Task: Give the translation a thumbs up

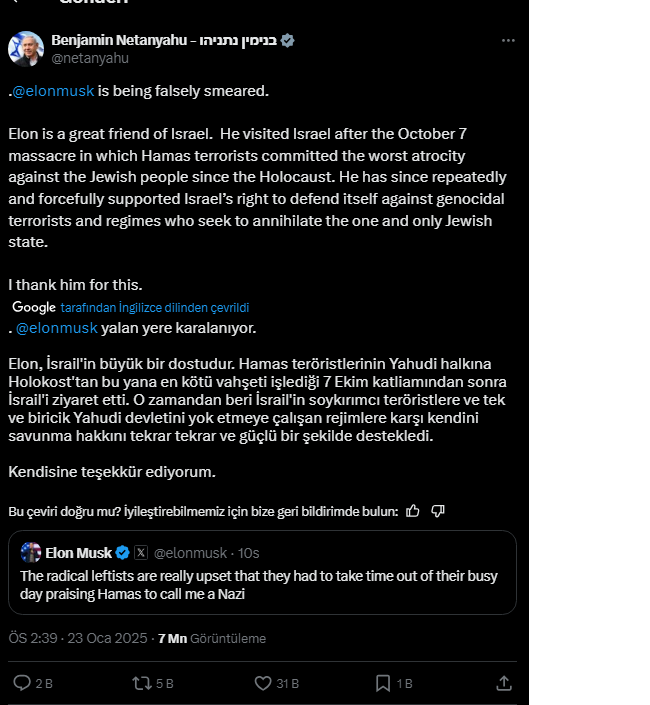Action: pos(414,511)
